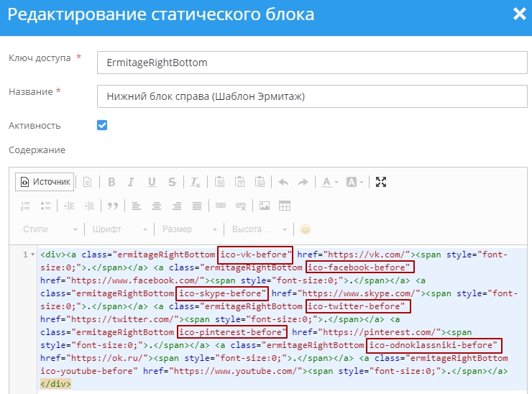This screenshot has height=394, width=532.
Task: Insert a table using table icon
Action: 285,206
